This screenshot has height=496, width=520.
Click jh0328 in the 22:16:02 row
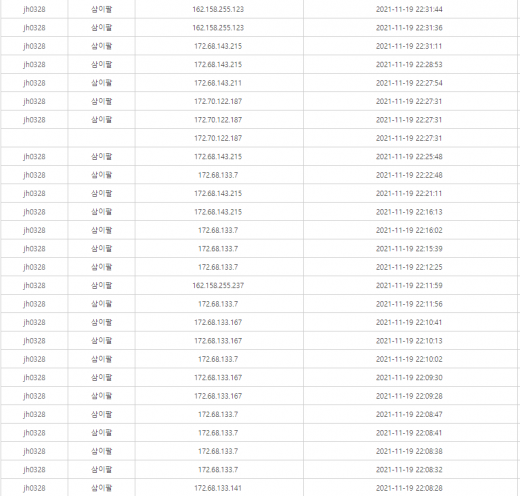coord(34,230)
